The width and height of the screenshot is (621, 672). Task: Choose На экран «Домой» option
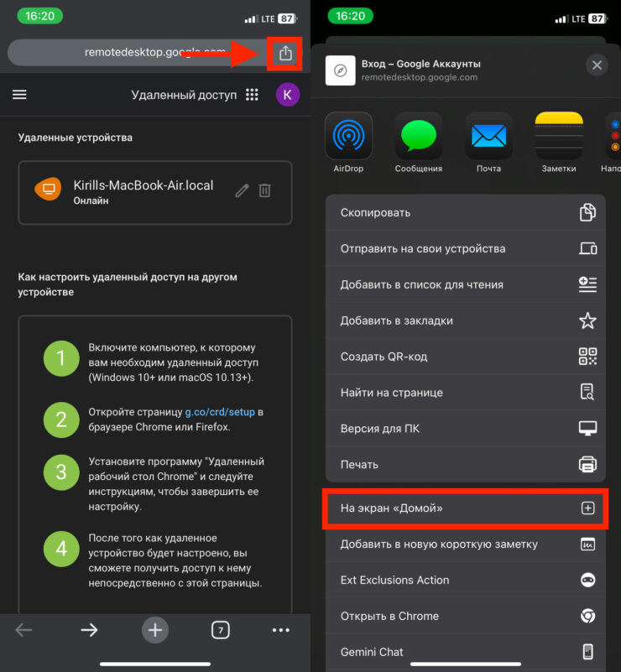(x=466, y=508)
